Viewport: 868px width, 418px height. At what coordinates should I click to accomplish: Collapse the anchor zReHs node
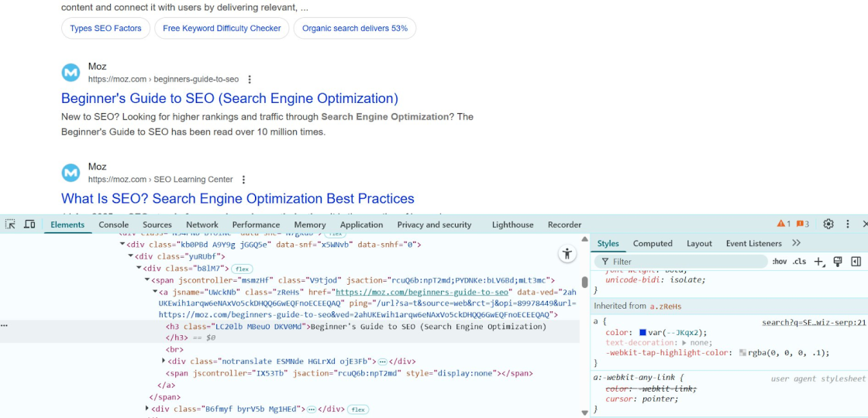coord(156,292)
